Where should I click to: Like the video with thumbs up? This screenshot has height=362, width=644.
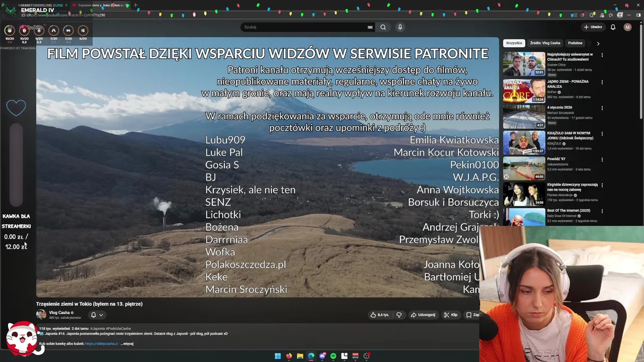[x=380, y=315]
